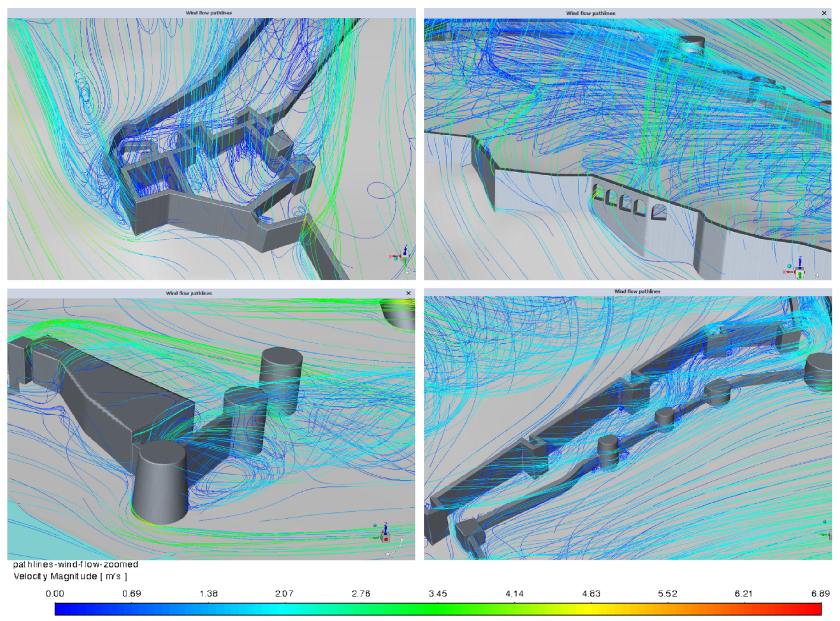Click cyan isometric ball in top-right pane
This screenshot has width=840, height=621.
click(x=789, y=266)
